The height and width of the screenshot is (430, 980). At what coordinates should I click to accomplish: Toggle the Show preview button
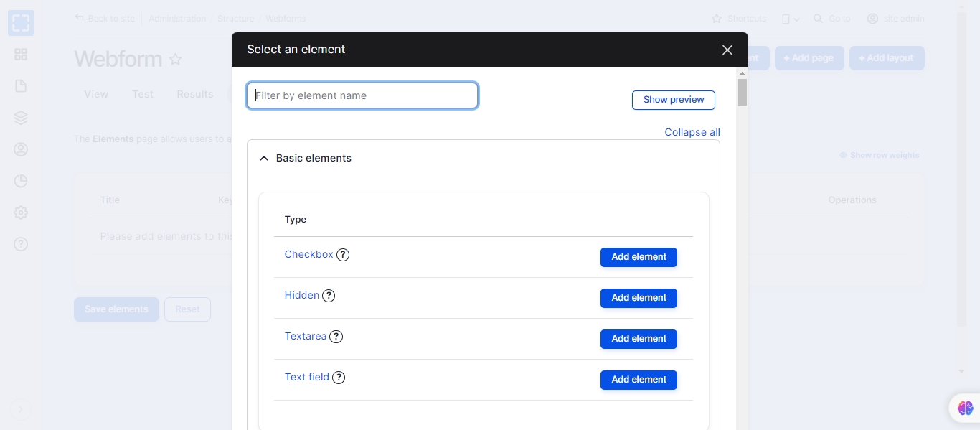click(x=673, y=100)
